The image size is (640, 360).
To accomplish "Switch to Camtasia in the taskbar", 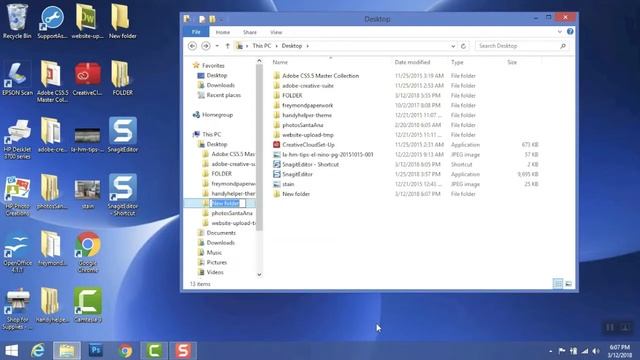I will [154, 351].
